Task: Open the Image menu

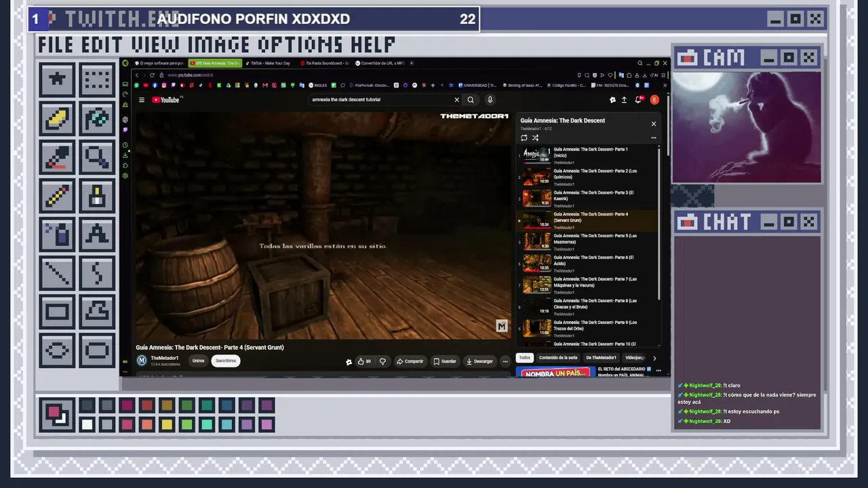Action: [x=219, y=45]
